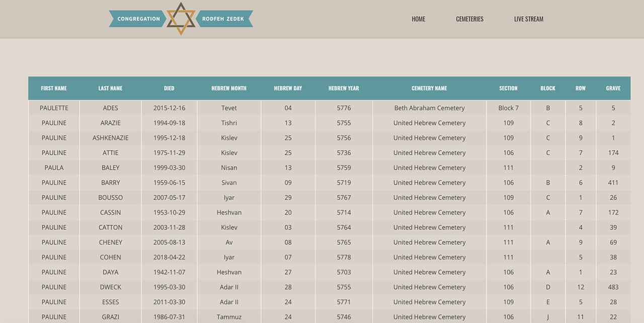Select the last name COHEN

click(x=110, y=257)
